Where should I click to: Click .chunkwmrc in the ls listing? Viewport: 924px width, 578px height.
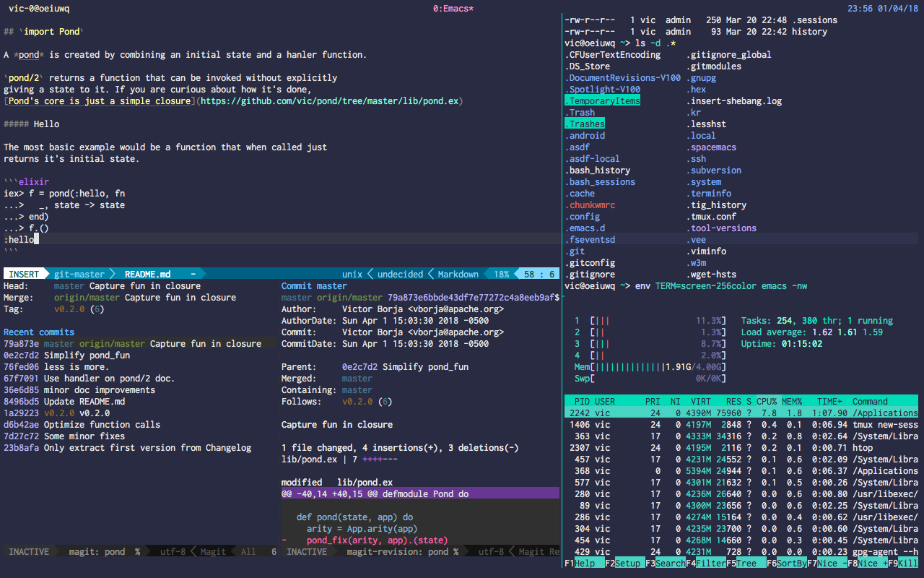(590, 205)
